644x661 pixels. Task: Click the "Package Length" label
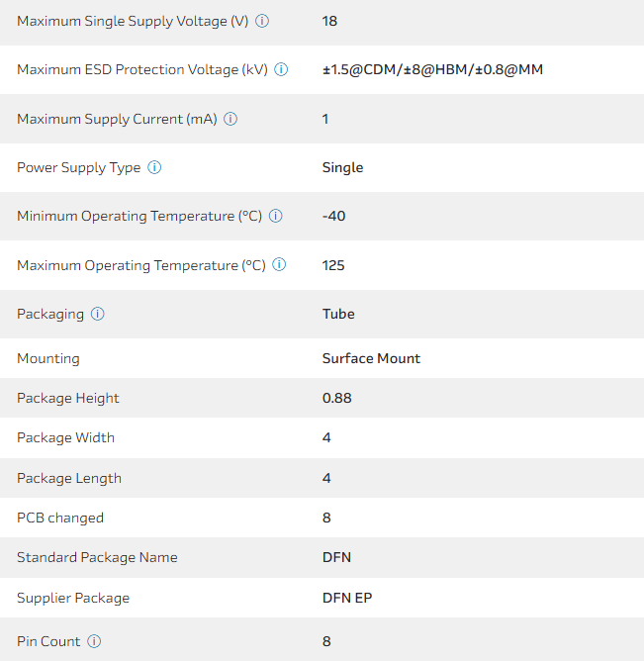(69, 478)
